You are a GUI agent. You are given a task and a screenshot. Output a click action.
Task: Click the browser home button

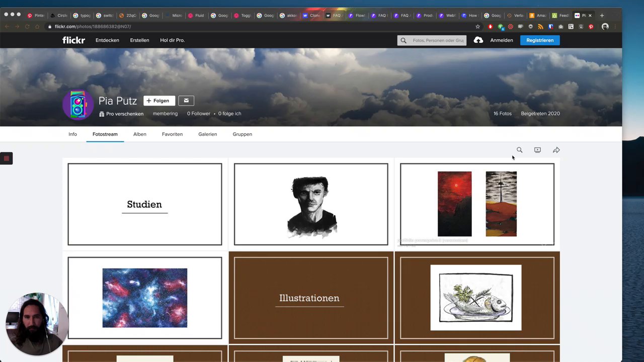tap(37, 27)
